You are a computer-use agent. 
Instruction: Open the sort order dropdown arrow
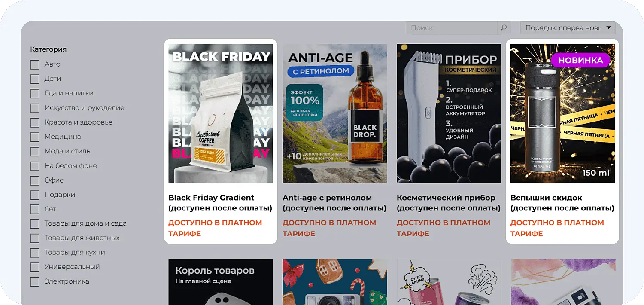click(x=608, y=28)
